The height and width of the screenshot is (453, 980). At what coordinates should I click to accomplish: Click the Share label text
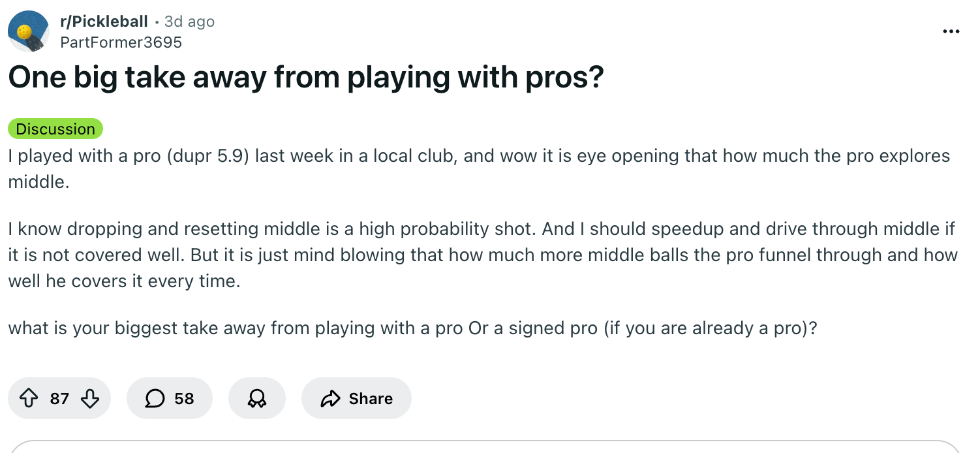pyautogui.click(x=371, y=398)
